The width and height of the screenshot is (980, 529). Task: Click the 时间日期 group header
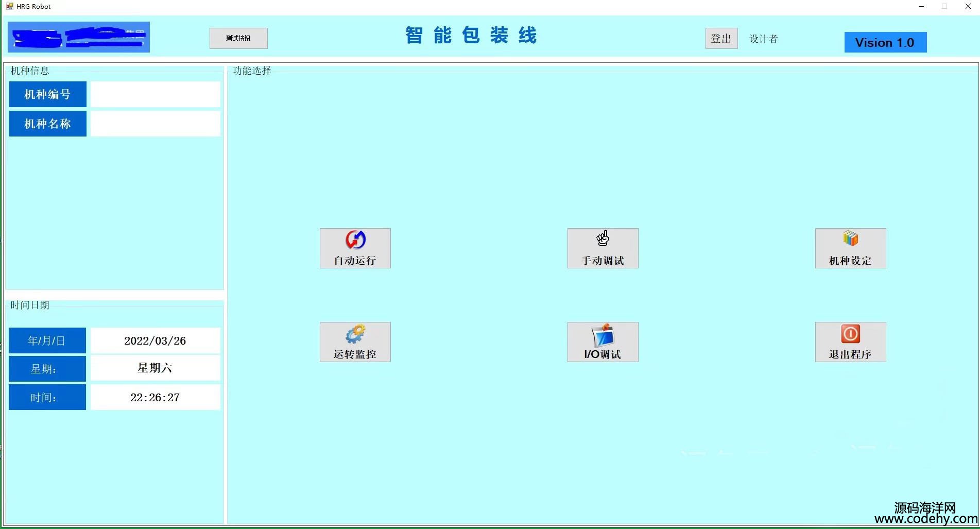pyautogui.click(x=30, y=305)
